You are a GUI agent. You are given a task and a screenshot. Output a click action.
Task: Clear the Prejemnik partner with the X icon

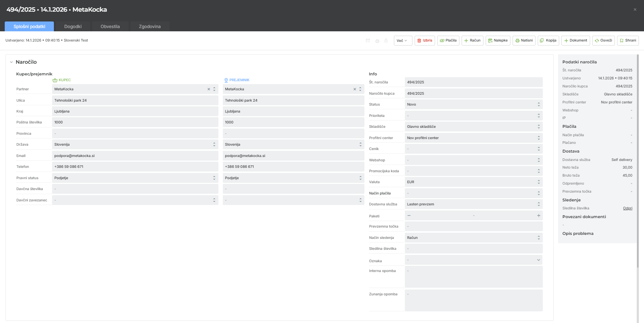[355, 89]
